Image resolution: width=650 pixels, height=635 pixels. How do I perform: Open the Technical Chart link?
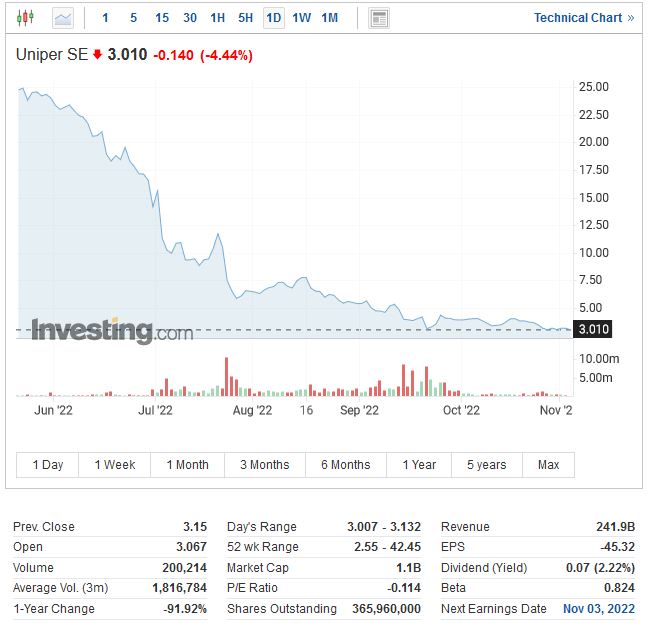(x=583, y=18)
